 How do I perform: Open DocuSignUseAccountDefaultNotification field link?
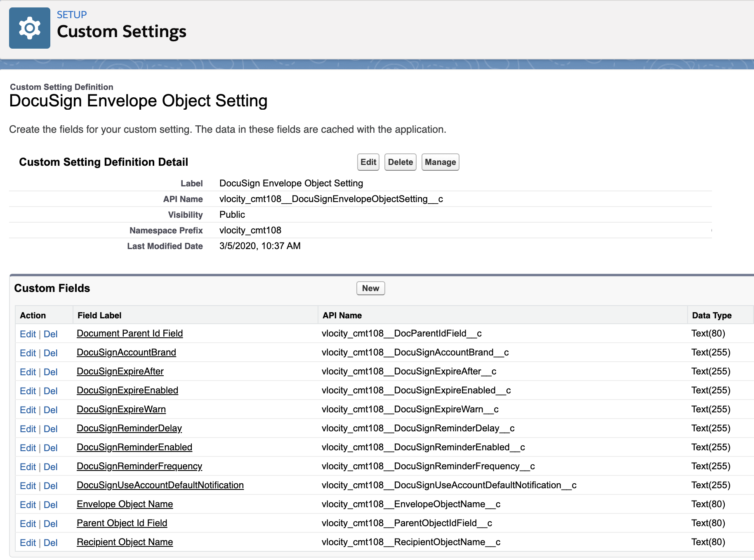pyautogui.click(x=160, y=485)
